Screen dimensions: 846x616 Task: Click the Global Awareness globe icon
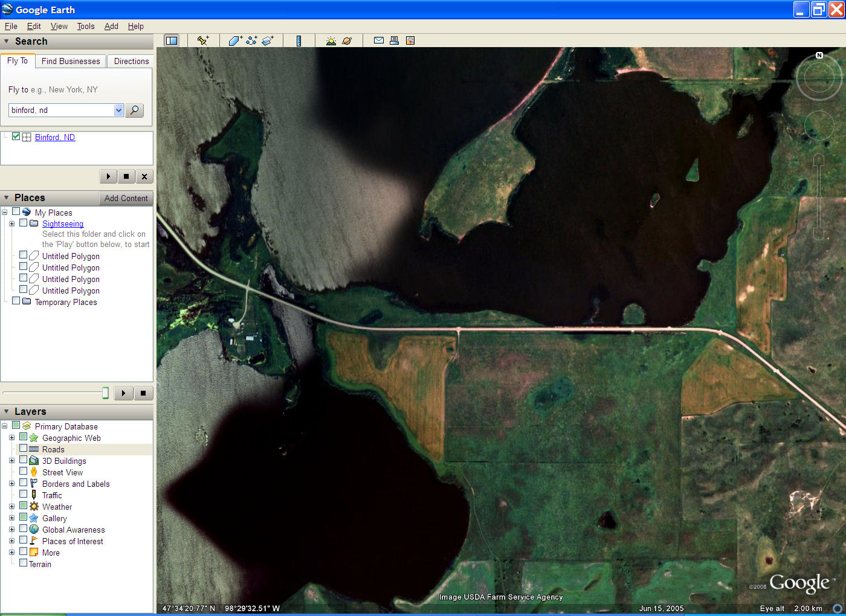pyautogui.click(x=34, y=530)
